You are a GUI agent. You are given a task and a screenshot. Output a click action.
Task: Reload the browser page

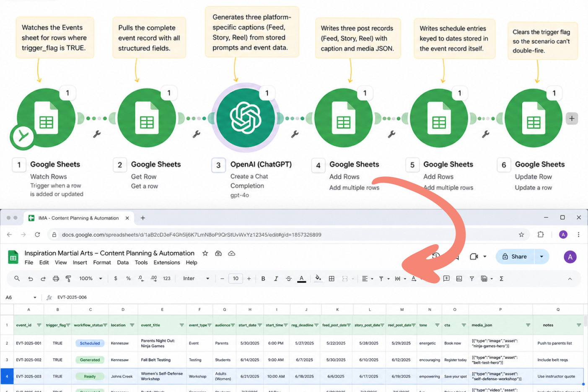click(x=37, y=235)
